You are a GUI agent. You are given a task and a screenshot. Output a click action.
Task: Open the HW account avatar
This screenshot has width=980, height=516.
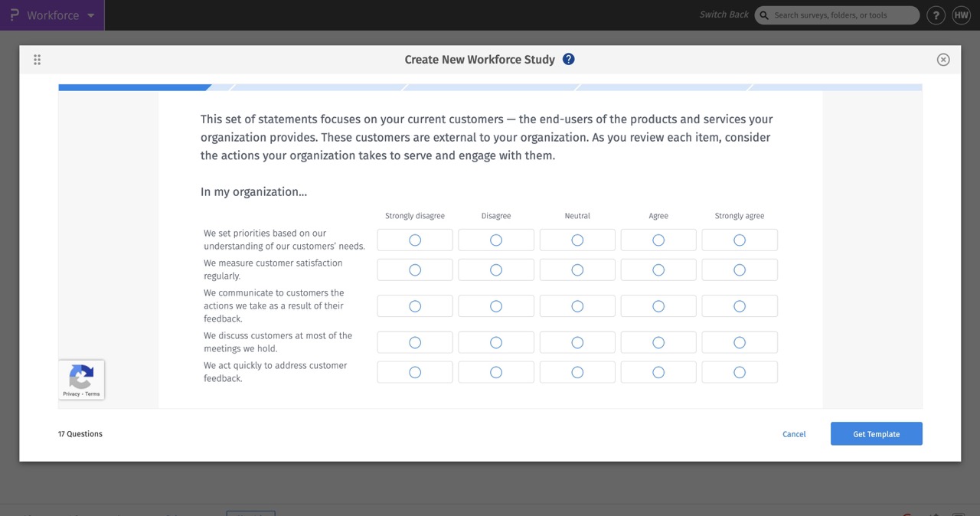(x=962, y=15)
